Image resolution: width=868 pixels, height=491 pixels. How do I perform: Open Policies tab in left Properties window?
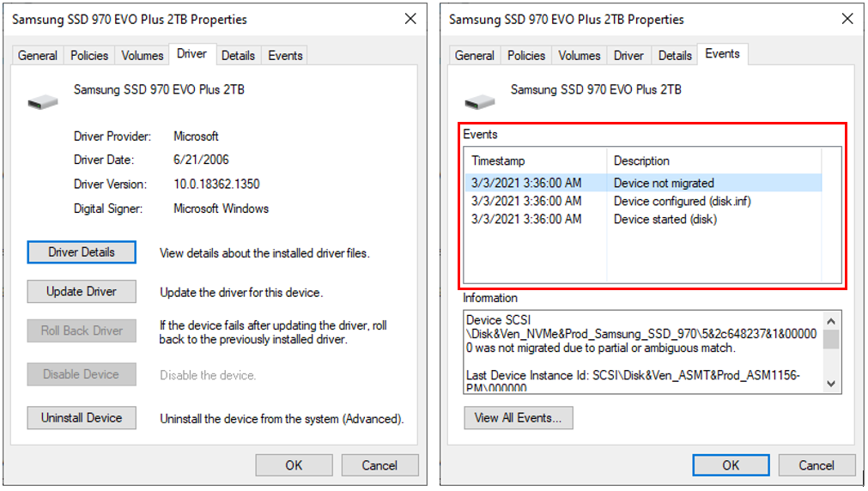(x=89, y=55)
